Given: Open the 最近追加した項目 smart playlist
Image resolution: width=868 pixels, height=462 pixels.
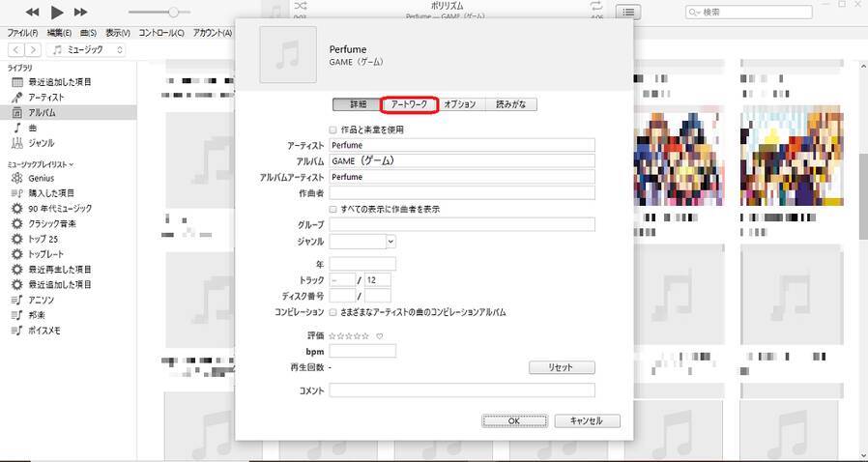Looking at the screenshot, I should point(60,284).
